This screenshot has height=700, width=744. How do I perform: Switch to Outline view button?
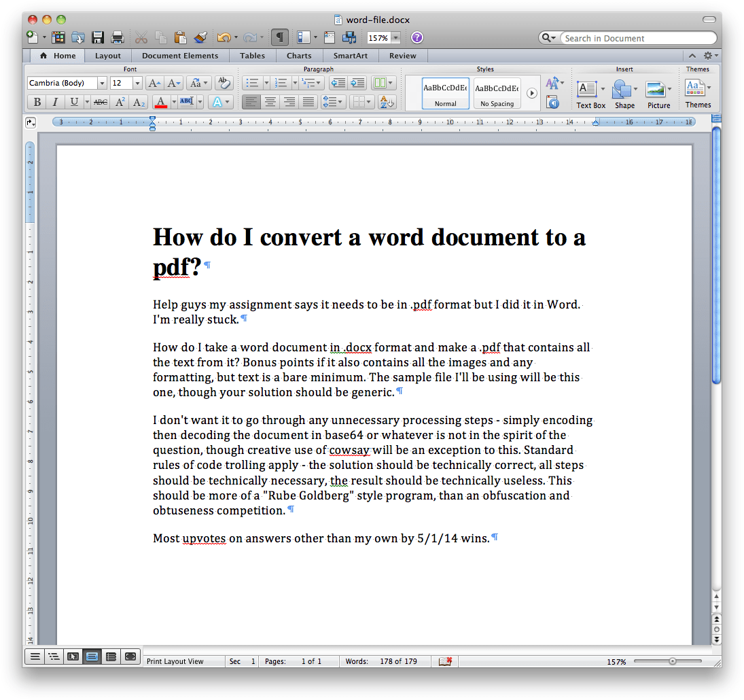click(54, 657)
